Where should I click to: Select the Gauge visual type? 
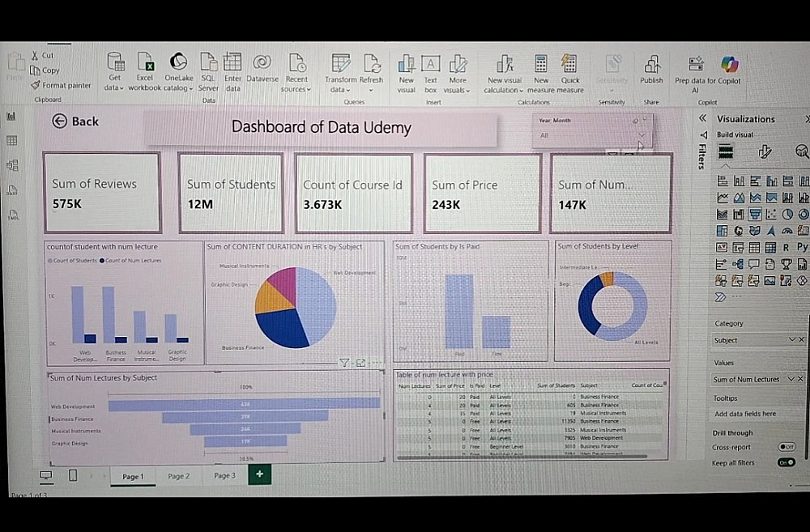pos(787,231)
